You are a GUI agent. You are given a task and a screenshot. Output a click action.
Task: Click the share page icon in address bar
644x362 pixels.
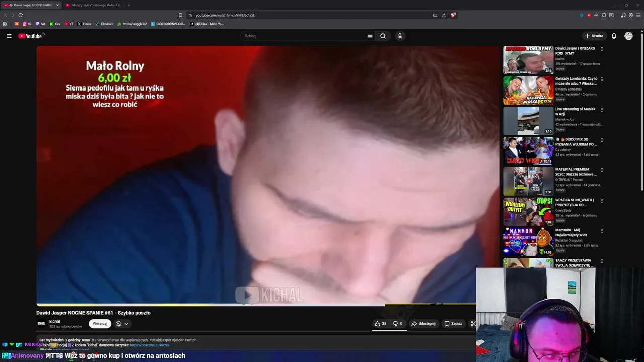pyautogui.click(x=444, y=15)
